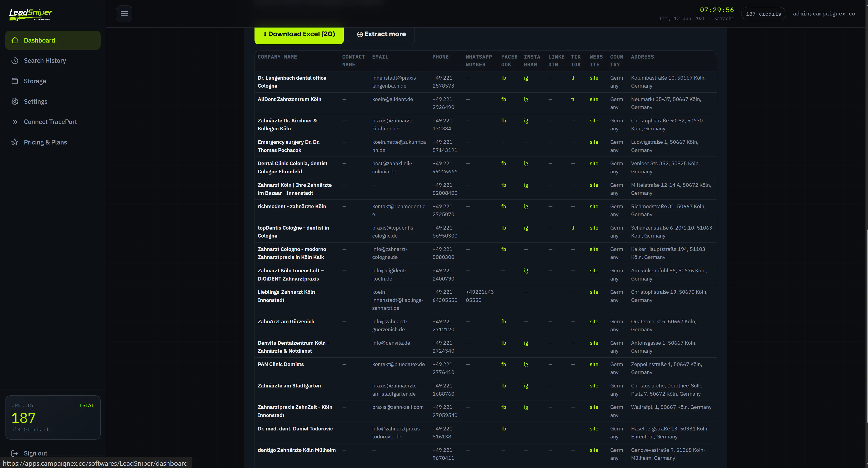The width and height of the screenshot is (868, 468).
Task: Click the Storage box icon
Action: 15,81
